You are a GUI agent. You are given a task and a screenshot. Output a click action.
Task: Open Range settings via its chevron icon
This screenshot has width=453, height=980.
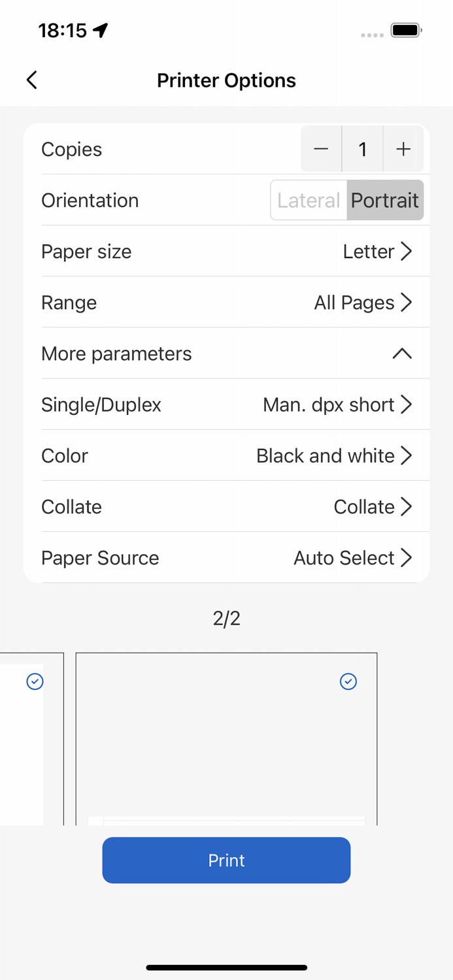(x=407, y=302)
